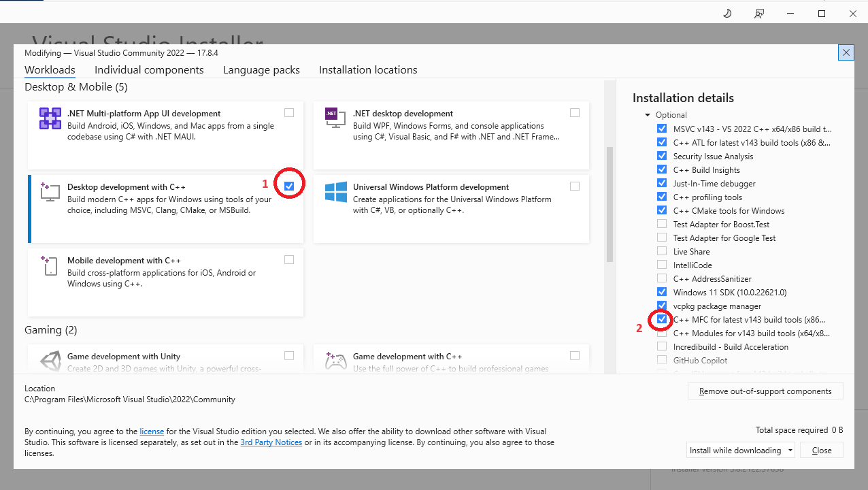This screenshot has height=490, width=868.
Task: Check the IntelliCode optional component
Action: (662, 265)
